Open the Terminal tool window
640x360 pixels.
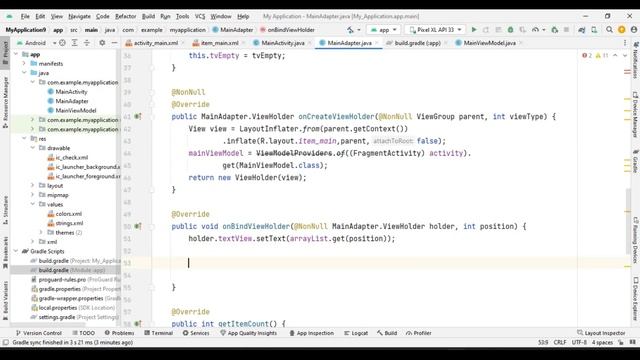pos(159,333)
